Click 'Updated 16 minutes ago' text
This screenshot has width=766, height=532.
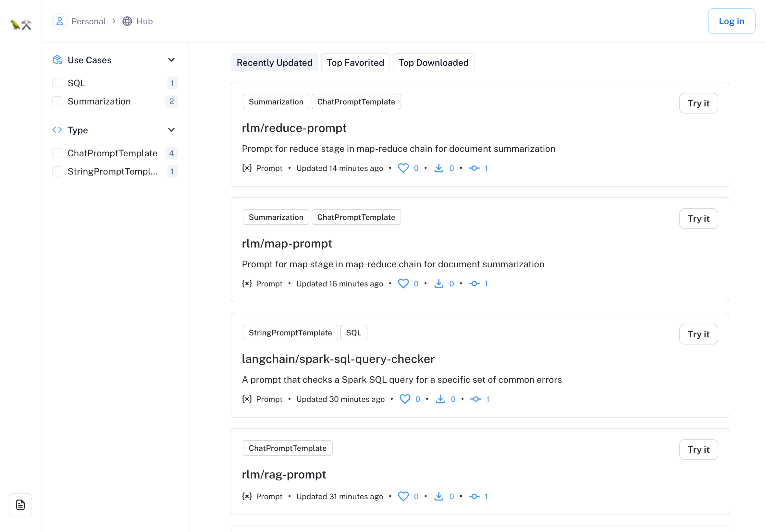tap(340, 284)
